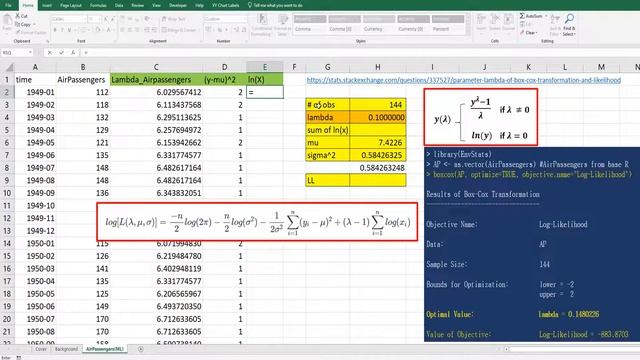The width and height of the screenshot is (640, 360).
Task: Open the Clipboard dialog launcher
Action: (x=47, y=41)
